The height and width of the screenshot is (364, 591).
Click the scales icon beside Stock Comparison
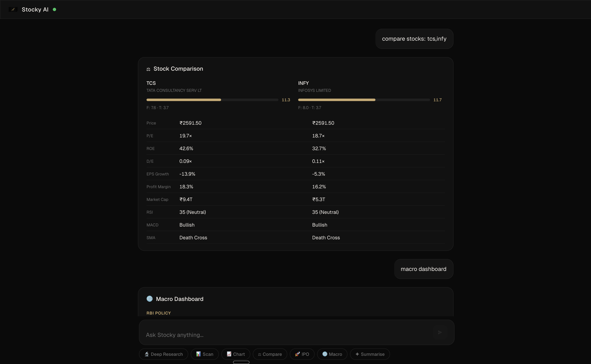(148, 69)
